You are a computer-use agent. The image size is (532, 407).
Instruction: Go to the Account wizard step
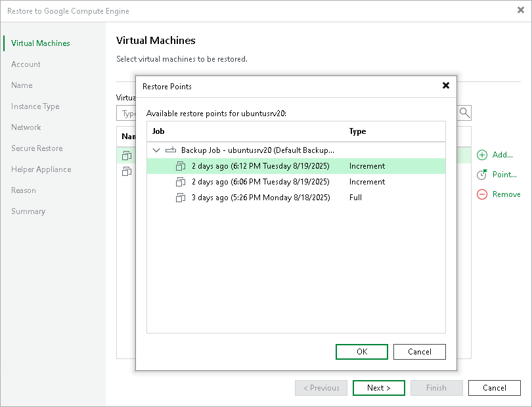coord(26,64)
